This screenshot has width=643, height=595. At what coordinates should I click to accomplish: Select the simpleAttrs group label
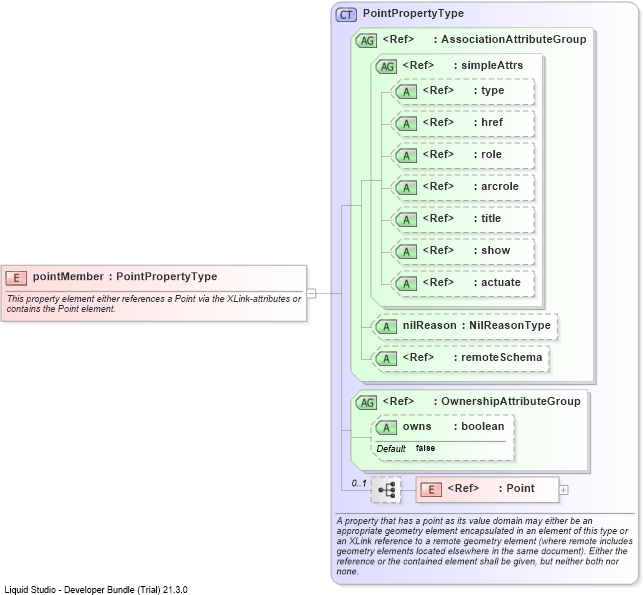[x=492, y=65]
